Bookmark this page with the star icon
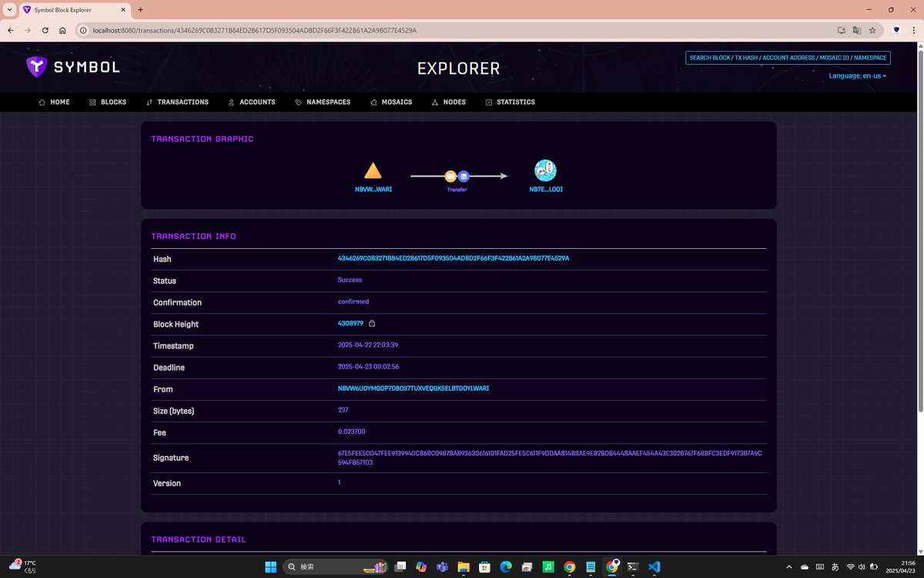 (872, 30)
